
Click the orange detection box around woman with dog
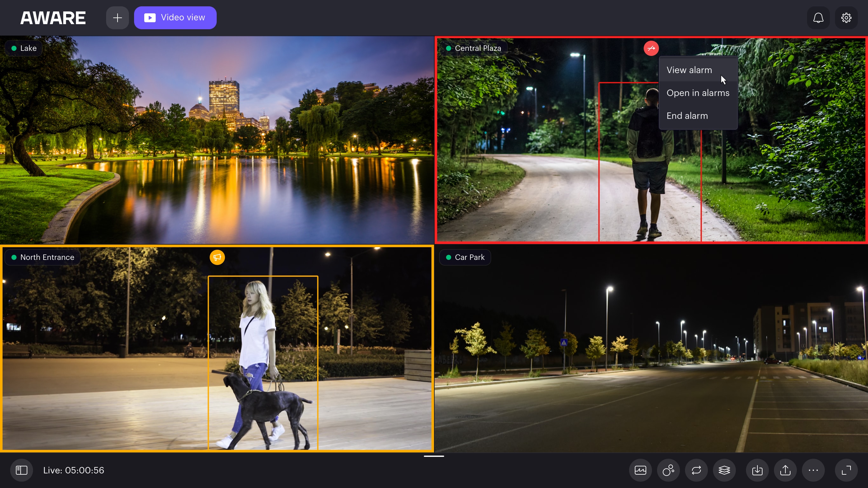(263, 363)
